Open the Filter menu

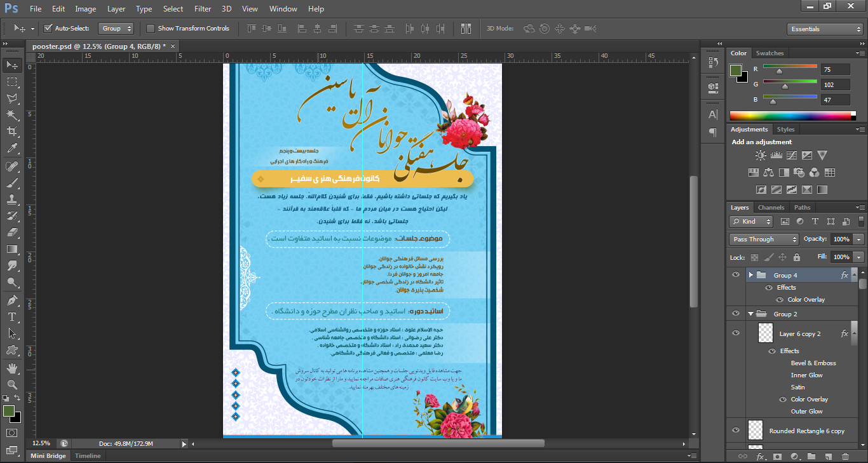pos(203,9)
